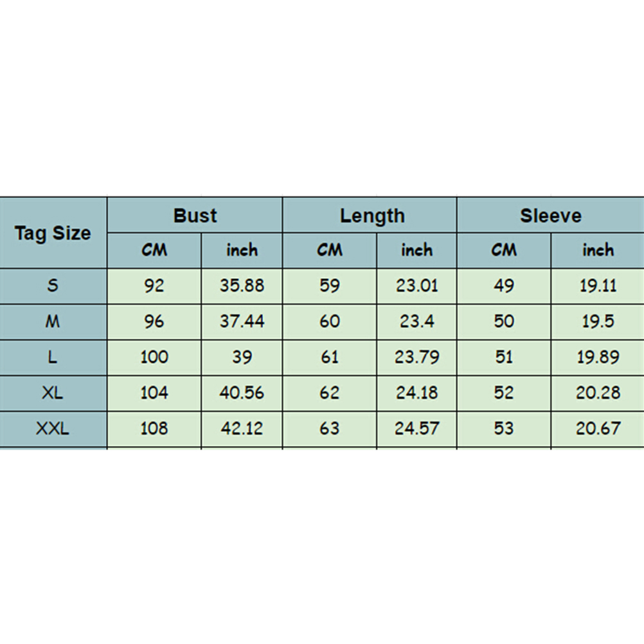644x644 pixels.
Task: Click the 23.79 length inch value
Action: tap(416, 357)
